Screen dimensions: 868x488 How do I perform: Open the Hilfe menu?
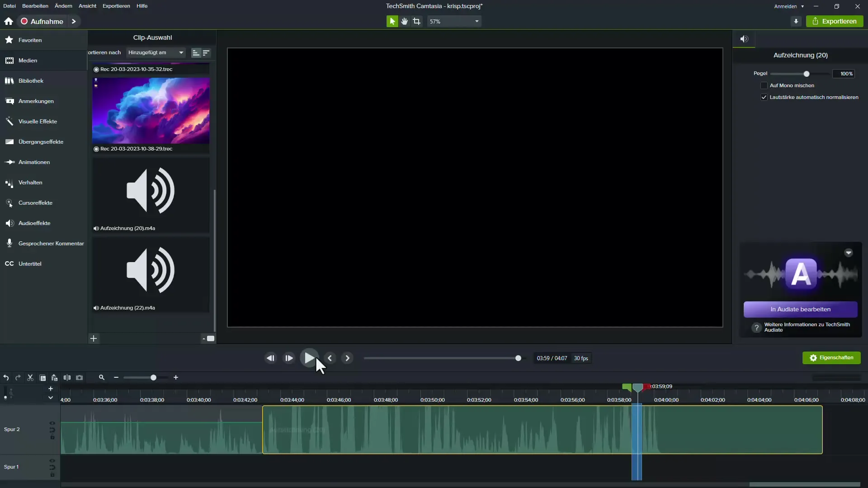coord(142,6)
